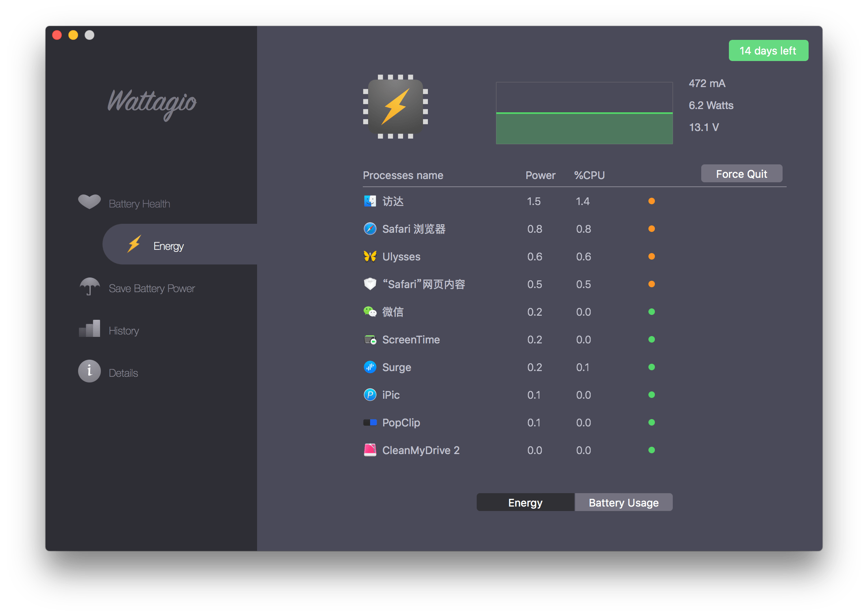Select the Surge process name

tap(397, 367)
